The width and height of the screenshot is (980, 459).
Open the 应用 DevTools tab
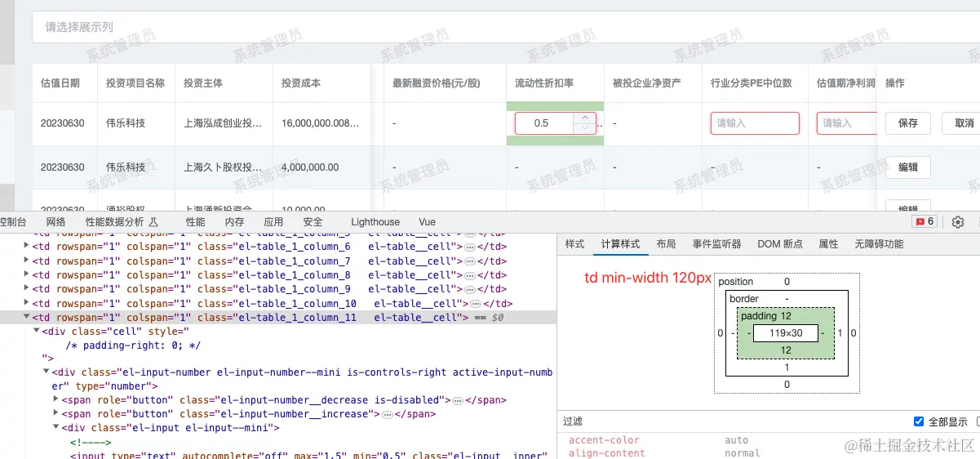tap(274, 222)
